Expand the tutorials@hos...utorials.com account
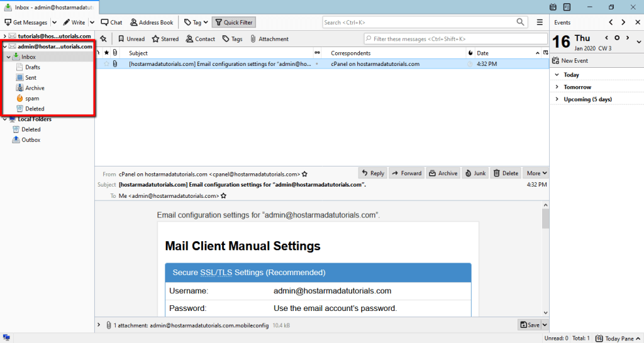This screenshot has width=644, height=343. tap(5, 36)
